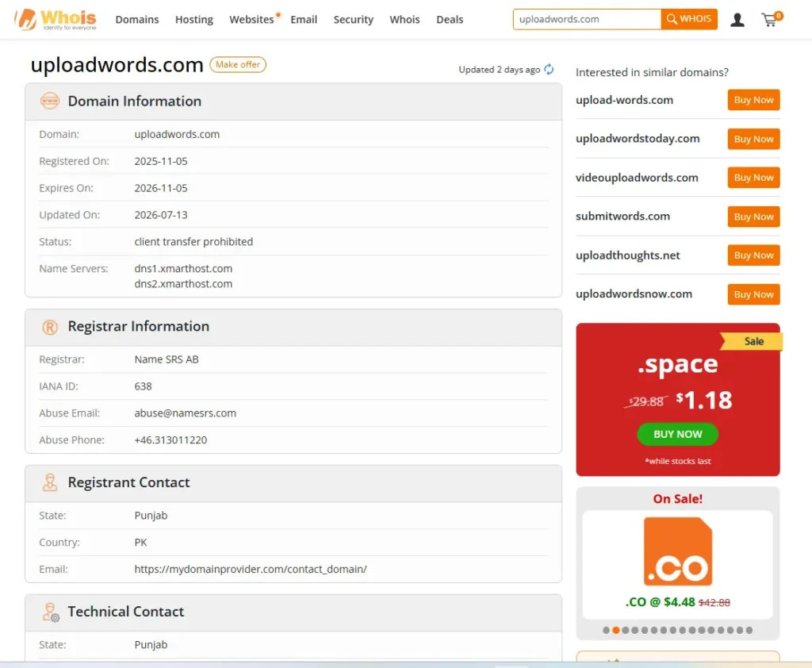Click the Registered On date 2025-11-05
Screen dimensions: 812x668
[161, 161]
